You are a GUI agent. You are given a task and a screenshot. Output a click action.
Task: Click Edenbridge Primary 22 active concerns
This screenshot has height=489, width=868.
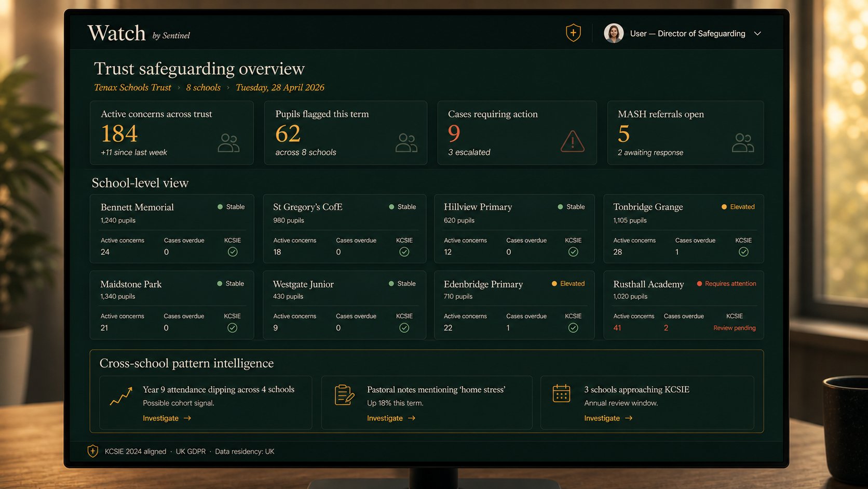click(448, 328)
